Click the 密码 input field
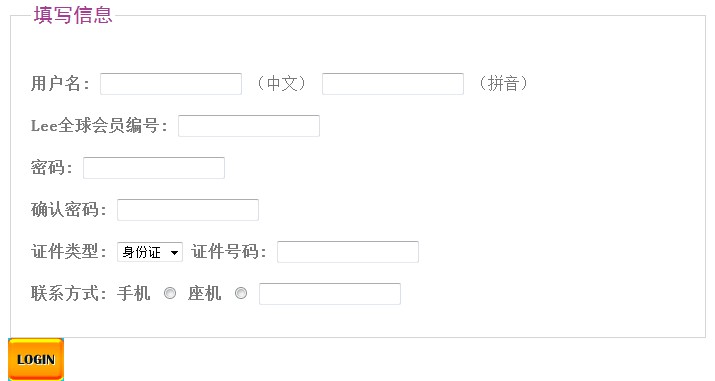This screenshot has width=715, height=381. (154, 168)
